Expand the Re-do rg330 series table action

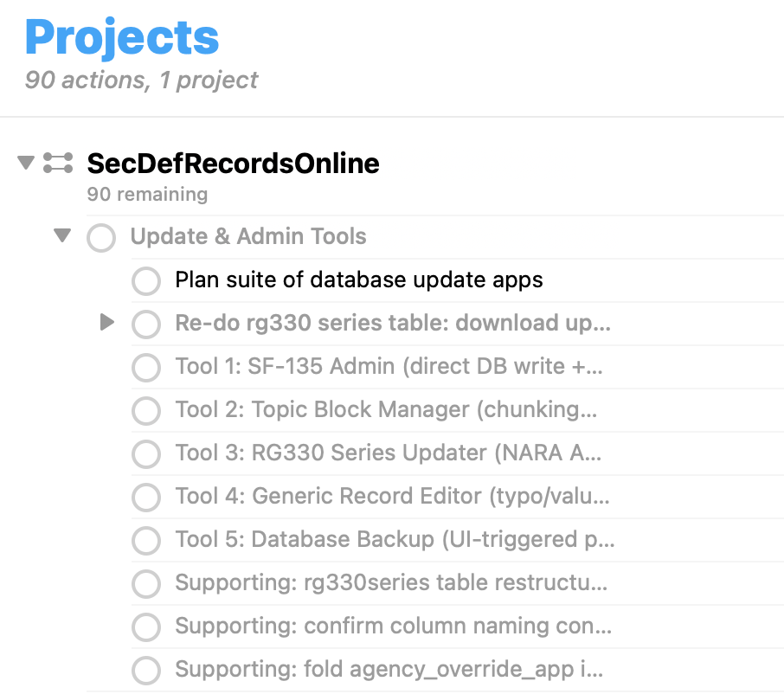(x=106, y=323)
